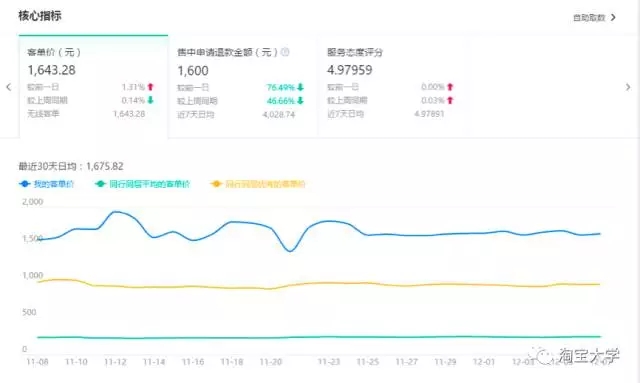The image size is (640, 383).
Task: Click the yellow legend marker icon
Action: click(x=216, y=184)
